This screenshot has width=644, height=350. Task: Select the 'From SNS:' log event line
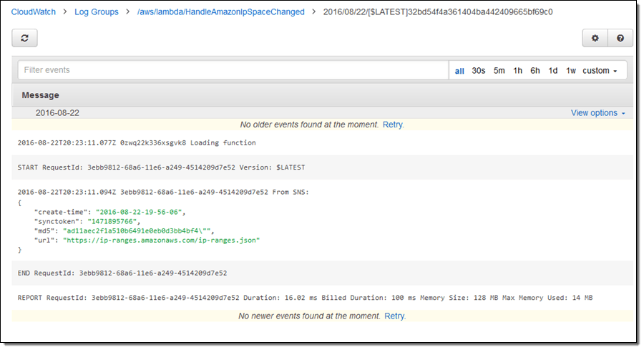(x=163, y=192)
